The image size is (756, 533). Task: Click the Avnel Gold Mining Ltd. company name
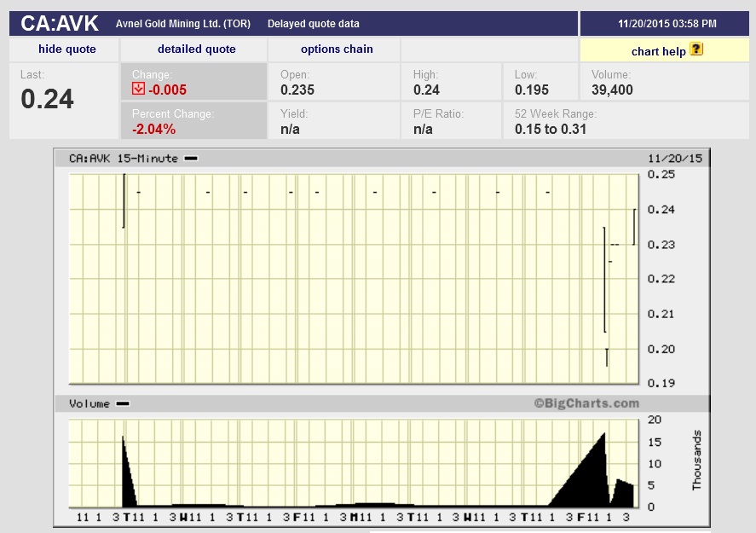click(x=182, y=24)
